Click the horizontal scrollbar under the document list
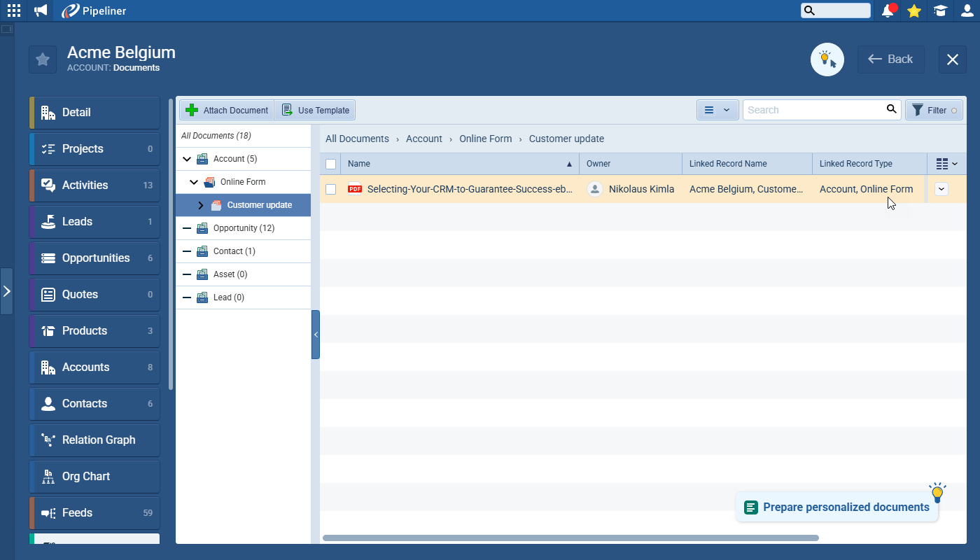 point(570,538)
